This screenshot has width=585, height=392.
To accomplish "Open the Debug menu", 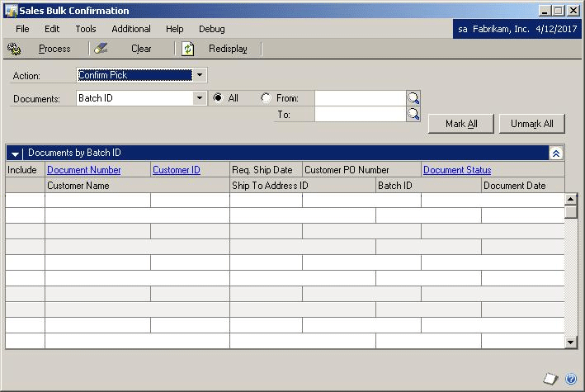I will 212,29.
